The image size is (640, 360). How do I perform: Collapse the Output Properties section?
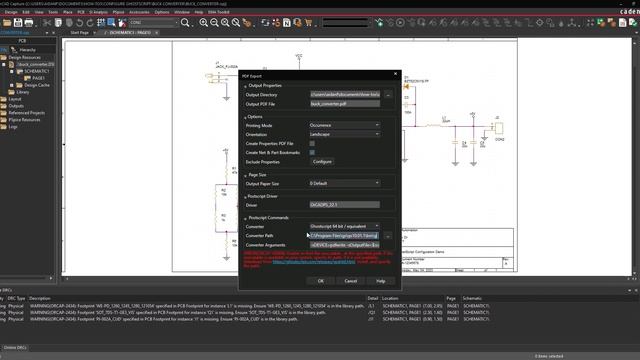(245, 86)
